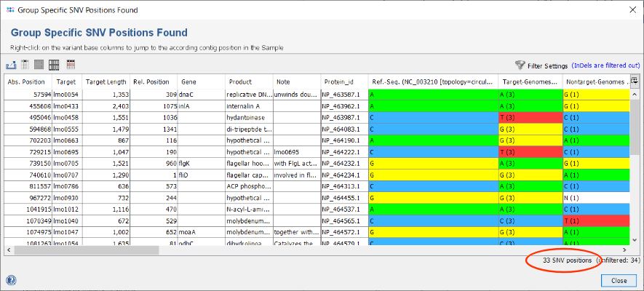This screenshot has width=644, height=291.
Task: Click the black column grid toolbar icon
Action: [53, 65]
